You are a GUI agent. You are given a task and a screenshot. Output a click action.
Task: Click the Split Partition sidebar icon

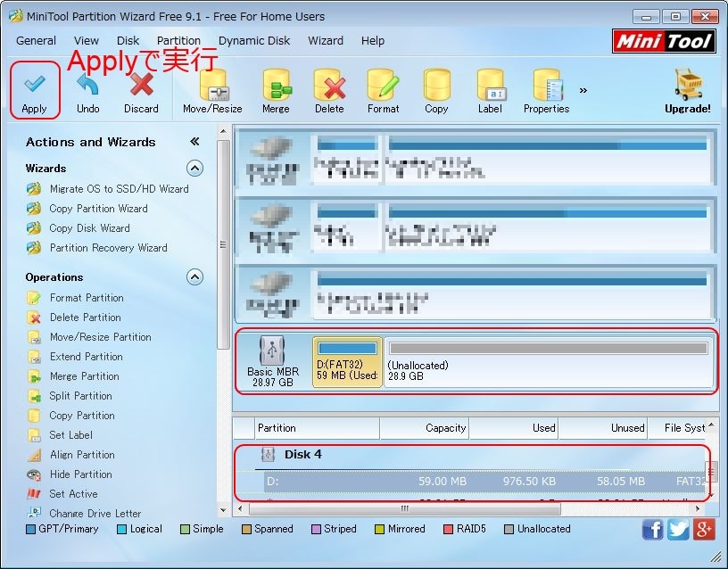pyautogui.click(x=34, y=396)
